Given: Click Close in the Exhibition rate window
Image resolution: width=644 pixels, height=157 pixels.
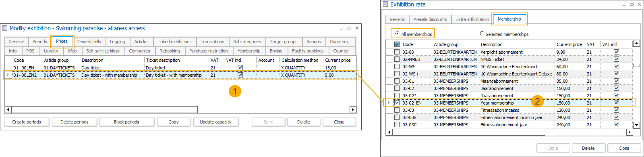Looking at the screenshot, I should (624, 148).
